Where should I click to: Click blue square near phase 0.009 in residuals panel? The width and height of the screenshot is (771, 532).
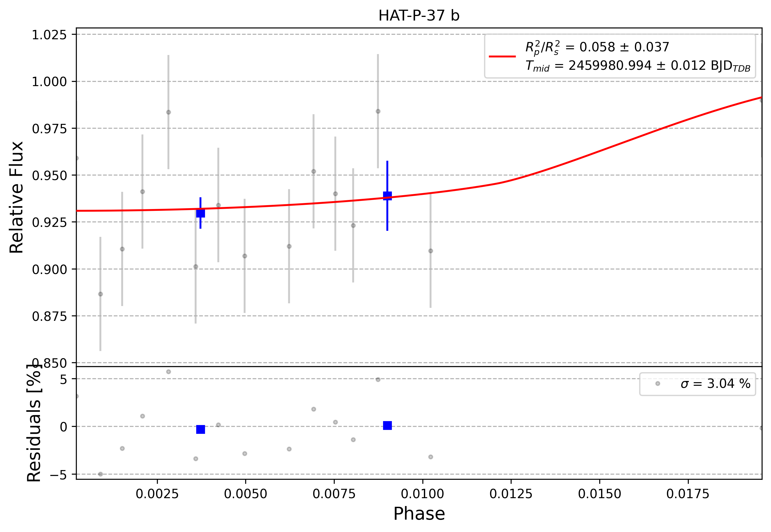[387, 425]
